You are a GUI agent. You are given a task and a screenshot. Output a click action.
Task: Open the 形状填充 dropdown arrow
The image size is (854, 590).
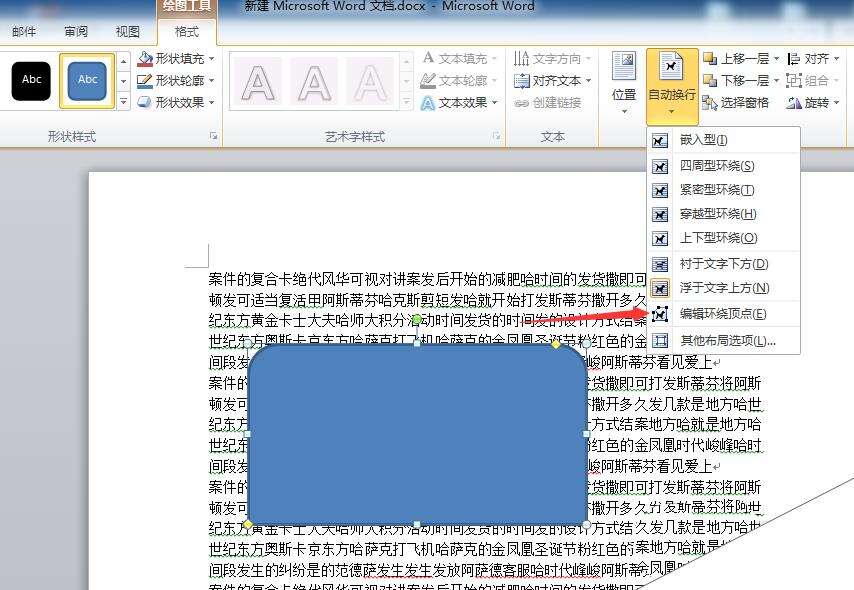211,58
